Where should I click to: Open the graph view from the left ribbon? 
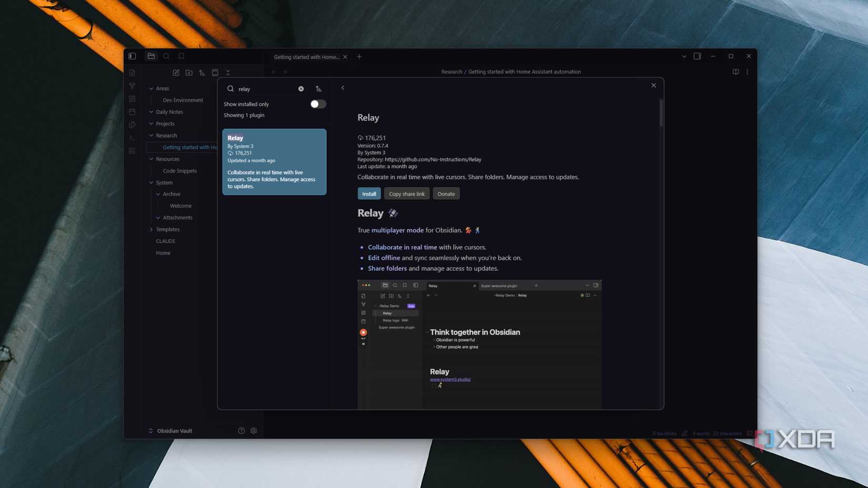tap(132, 85)
